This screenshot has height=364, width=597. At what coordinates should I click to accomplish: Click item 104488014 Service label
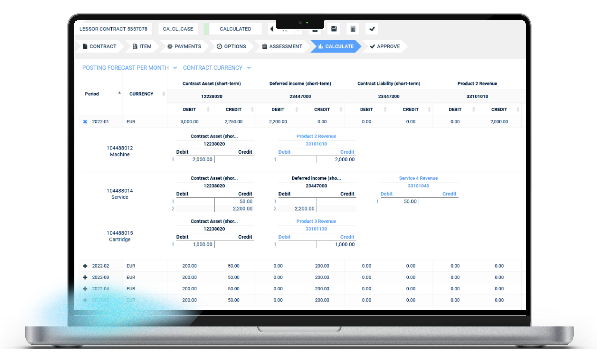(120, 194)
